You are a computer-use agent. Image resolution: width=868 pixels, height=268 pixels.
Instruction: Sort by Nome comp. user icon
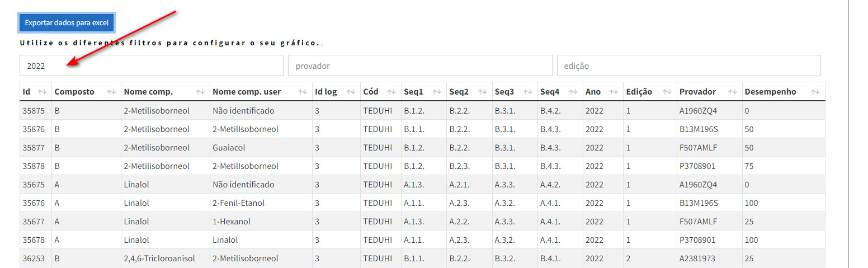click(303, 92)
